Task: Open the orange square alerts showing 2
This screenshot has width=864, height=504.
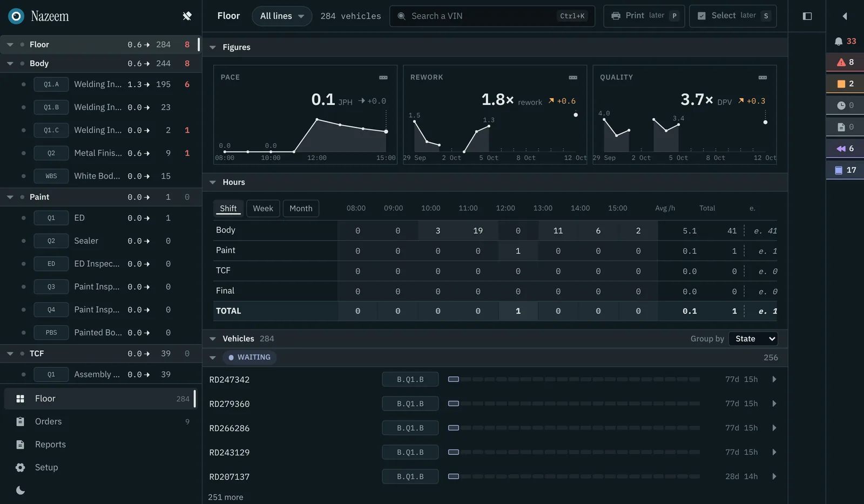Action: coord(845,84)
